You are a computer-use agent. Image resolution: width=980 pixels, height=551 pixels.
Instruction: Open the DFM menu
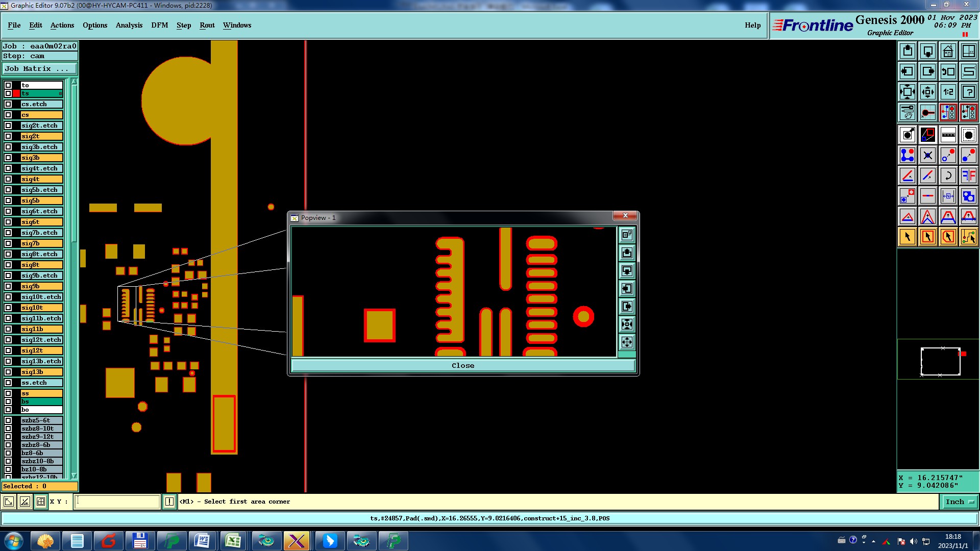(159, 25)
